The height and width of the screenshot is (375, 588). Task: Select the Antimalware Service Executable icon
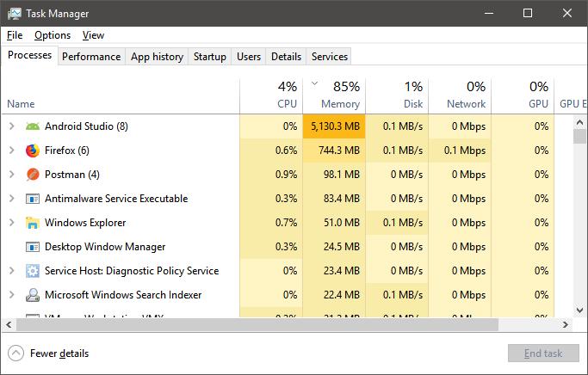(33, 199)
